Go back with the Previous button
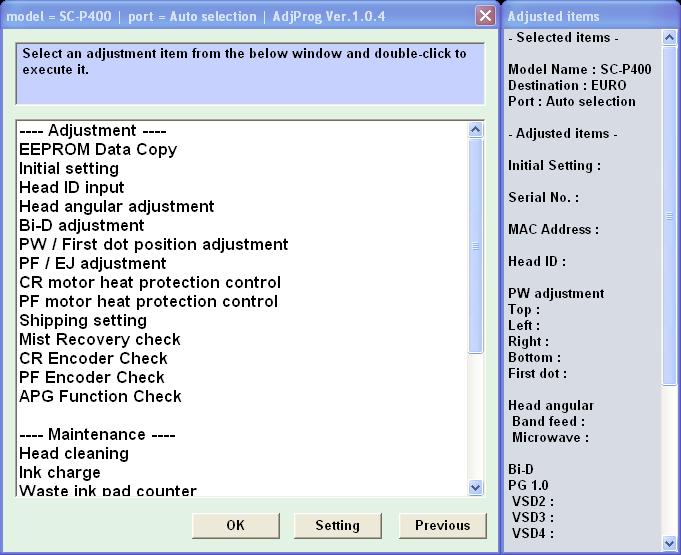681x555 pixels. pyautogui.click(x=442, y=525)
